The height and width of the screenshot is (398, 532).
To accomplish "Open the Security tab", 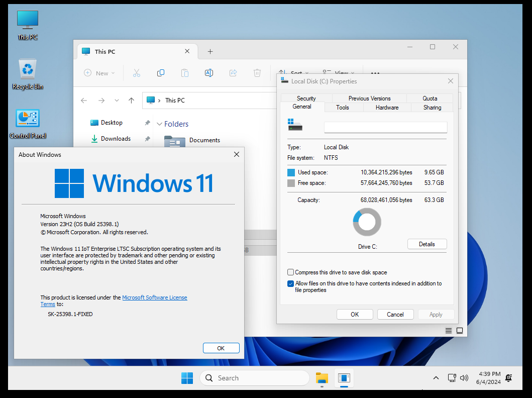I will pyautogui.click(x=306, y=98).
